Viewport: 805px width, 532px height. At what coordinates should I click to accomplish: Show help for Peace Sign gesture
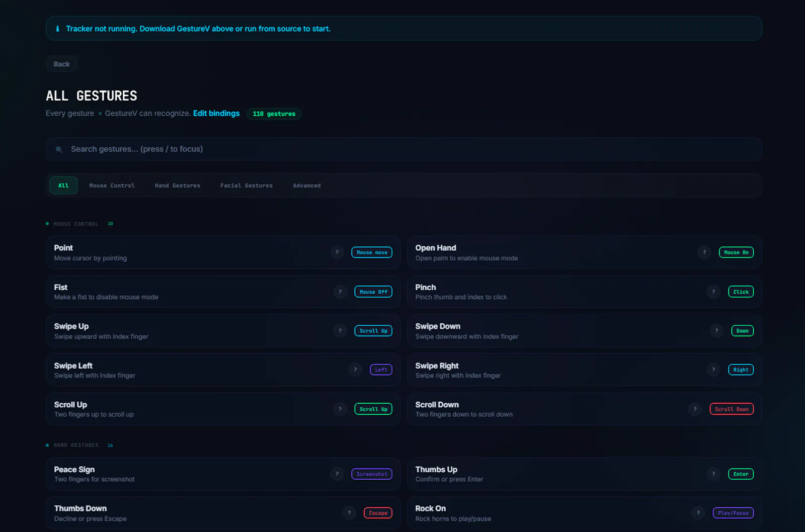337,474
